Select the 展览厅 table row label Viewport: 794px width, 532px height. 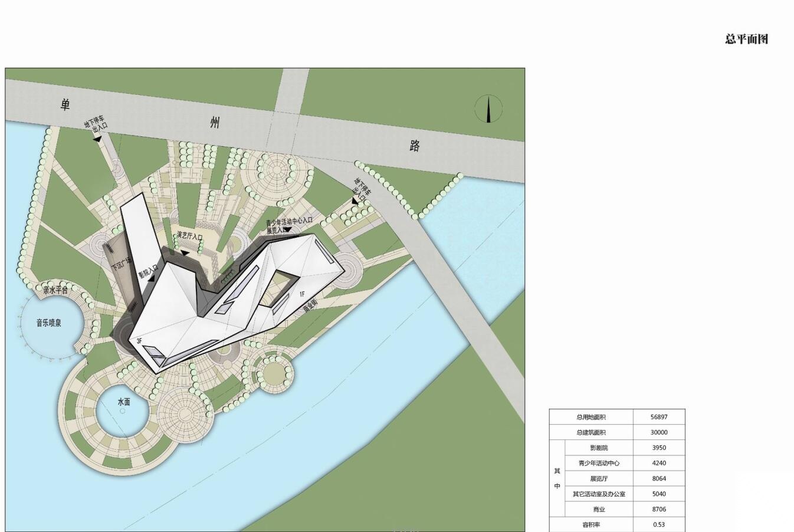pyautogui.click(x=599, y=478)
